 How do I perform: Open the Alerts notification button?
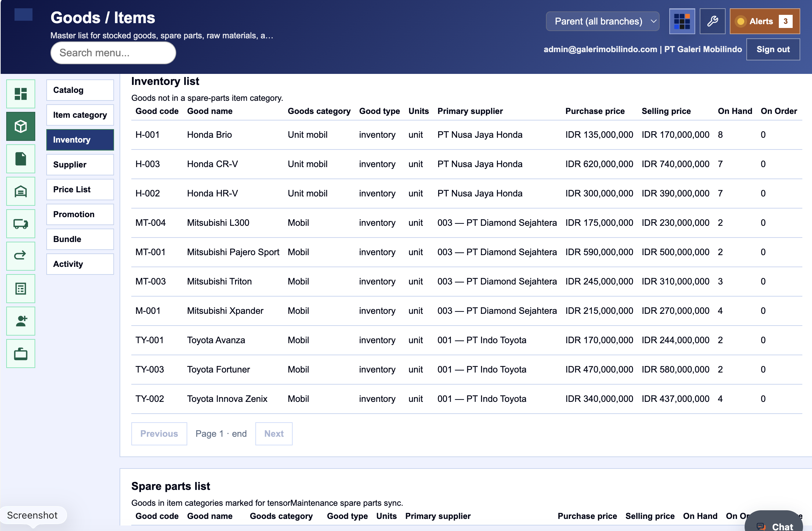(765, 21)
